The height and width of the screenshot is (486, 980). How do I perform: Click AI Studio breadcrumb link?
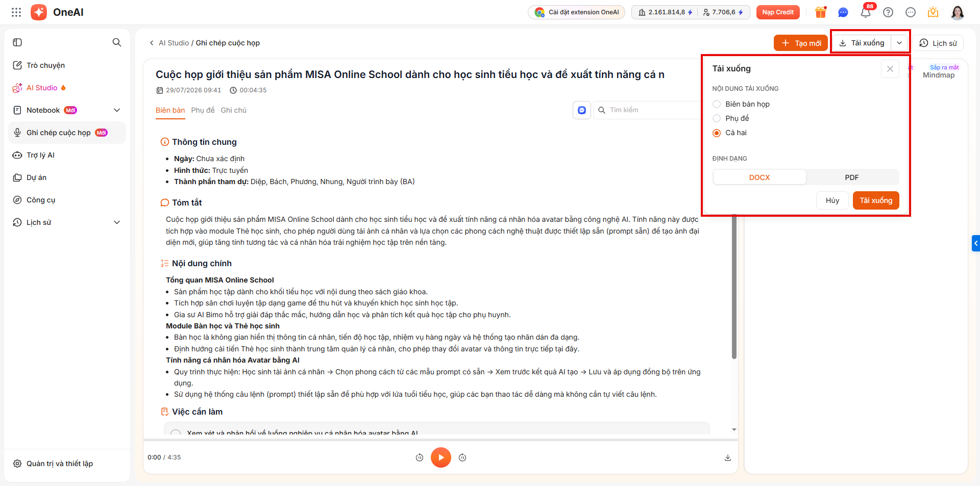click(x=174, y=43)
